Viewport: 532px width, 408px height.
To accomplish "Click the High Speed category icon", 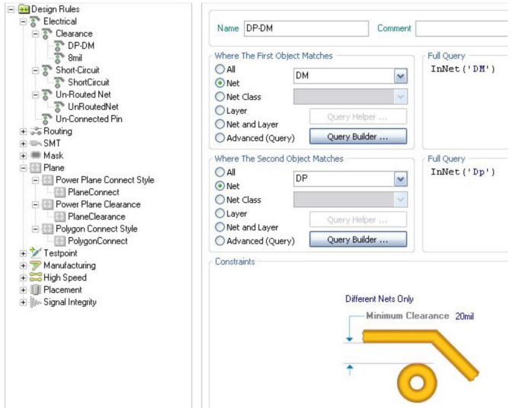I will click(x=35, y=278).
